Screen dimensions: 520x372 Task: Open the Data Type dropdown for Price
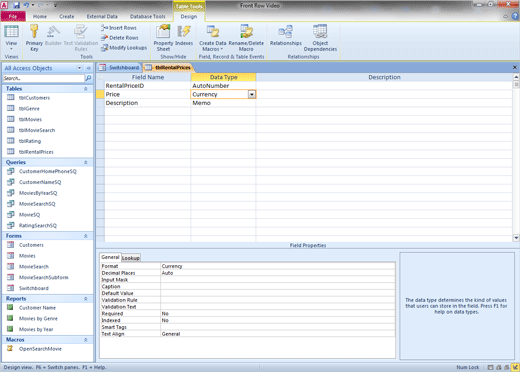tap(252, 95)
